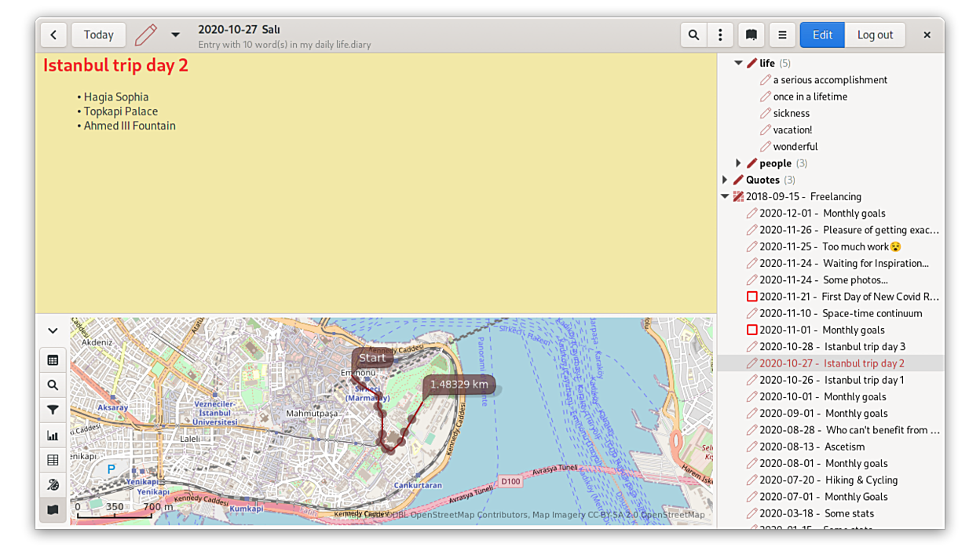Open the calendar panel icon
The width and height of the screenshot is (980, 551).
tap(53, 360)
